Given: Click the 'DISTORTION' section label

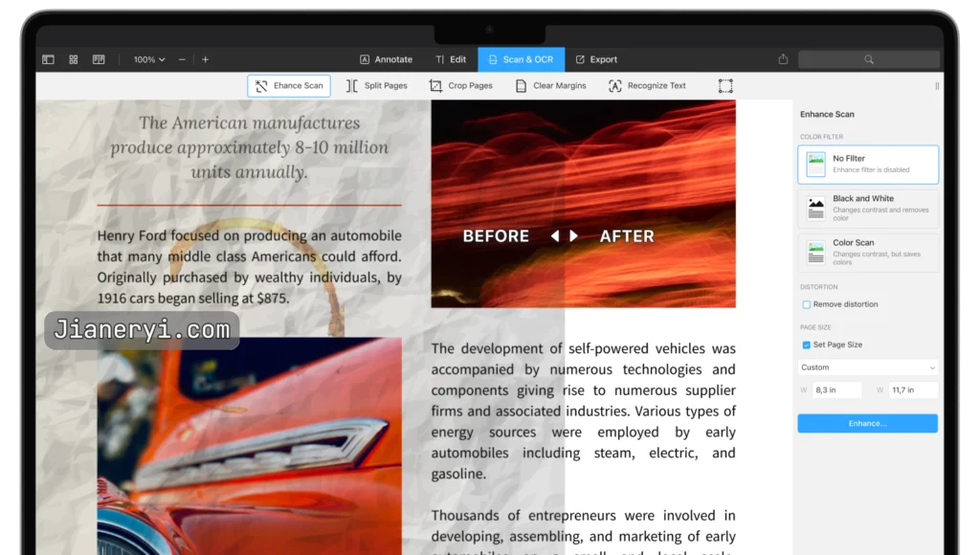Looking at the screenshot, I should 819,287.
